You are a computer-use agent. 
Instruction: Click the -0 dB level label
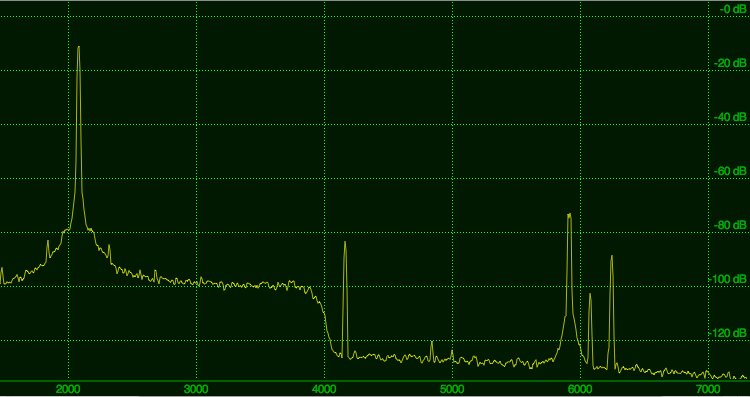tap(732, 9)
